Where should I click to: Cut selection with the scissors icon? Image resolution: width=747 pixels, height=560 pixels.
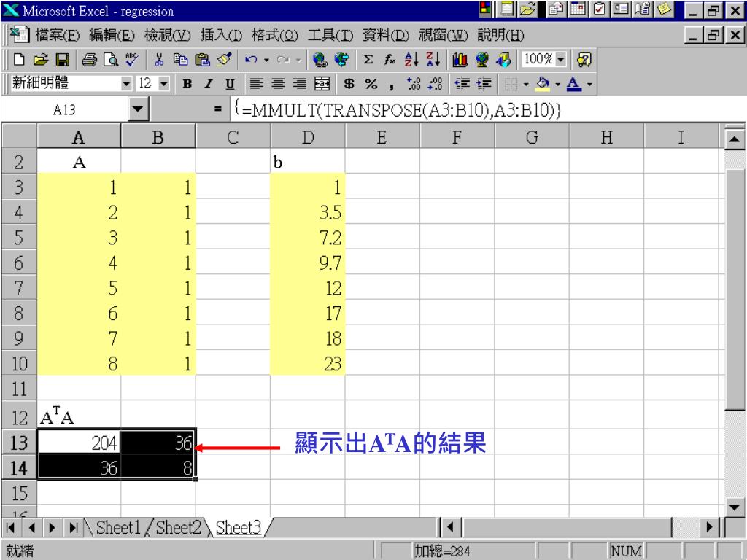click(159, 60)
